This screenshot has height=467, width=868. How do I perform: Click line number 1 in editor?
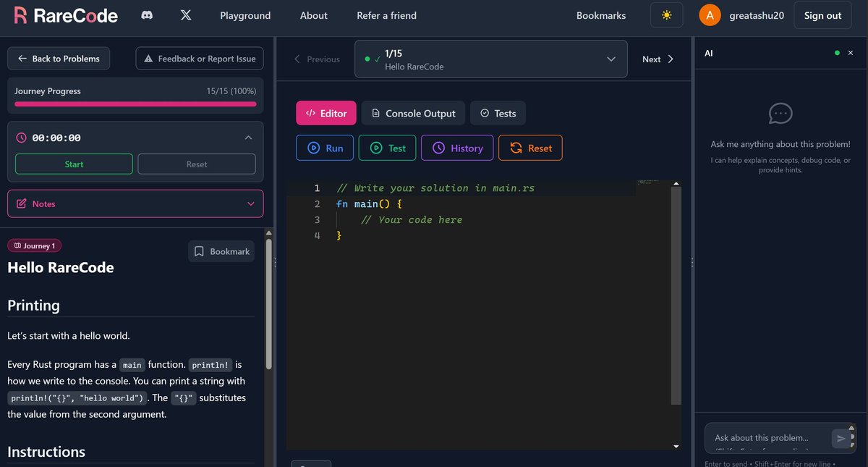317,188
